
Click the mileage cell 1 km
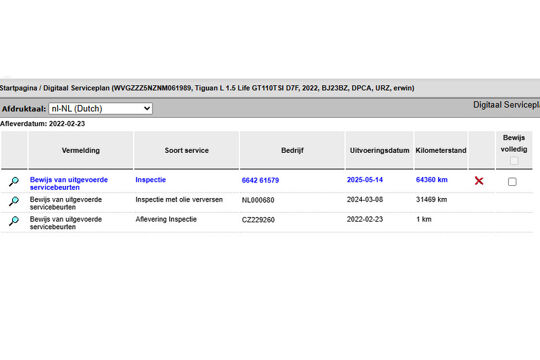click(424, 219)
